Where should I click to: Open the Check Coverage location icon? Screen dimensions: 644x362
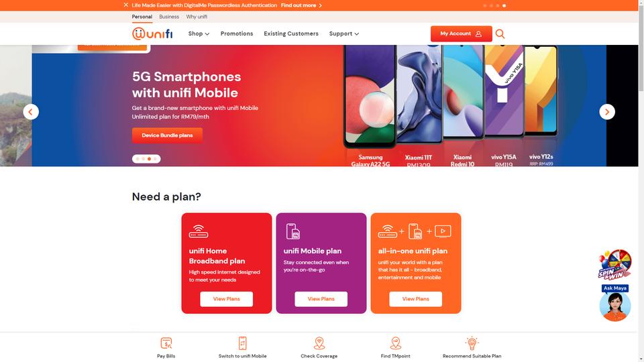(319, 343)
